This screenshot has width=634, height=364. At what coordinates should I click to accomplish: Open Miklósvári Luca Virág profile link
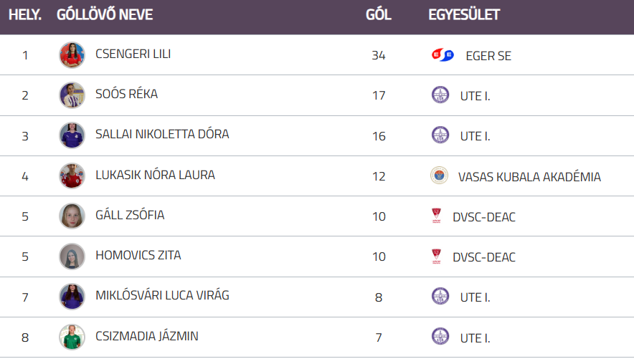tap(162, 295)
